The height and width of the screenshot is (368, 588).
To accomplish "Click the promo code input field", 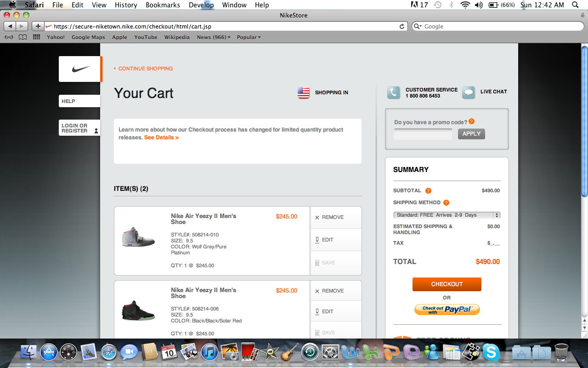I will pos(423,134).
